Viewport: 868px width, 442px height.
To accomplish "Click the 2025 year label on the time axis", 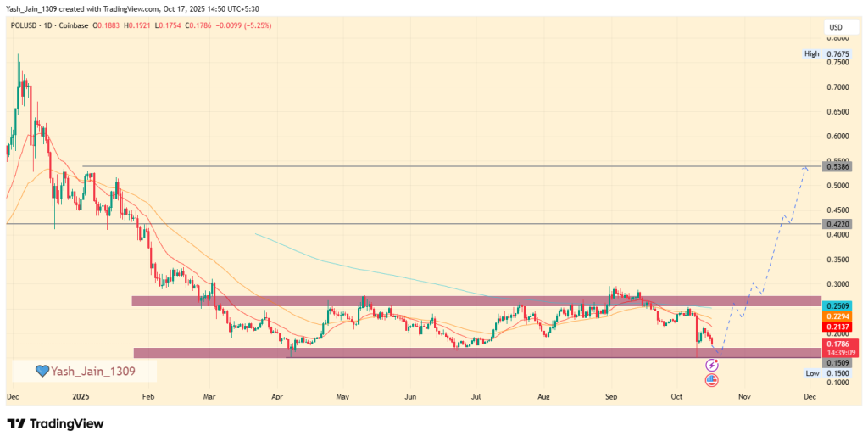I will pos(81,396).
